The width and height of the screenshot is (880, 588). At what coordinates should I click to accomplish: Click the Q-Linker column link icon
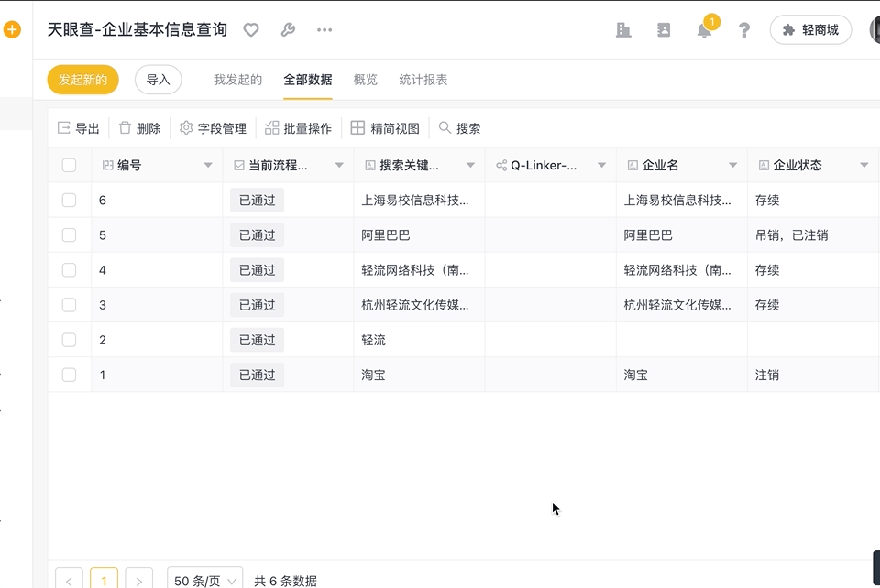coord(501,166)
